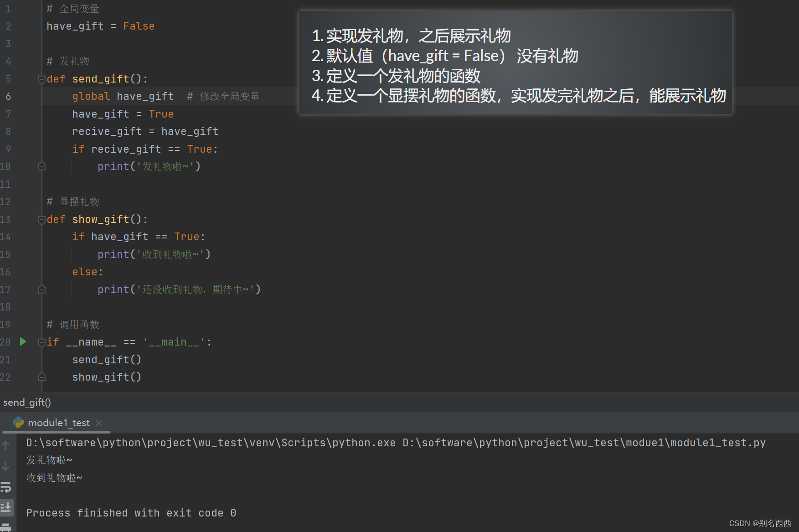The width and height of the screenshot is (799, 532).
Task: Click the fold end marker at line 10
Action: click(x=42, y=166)
